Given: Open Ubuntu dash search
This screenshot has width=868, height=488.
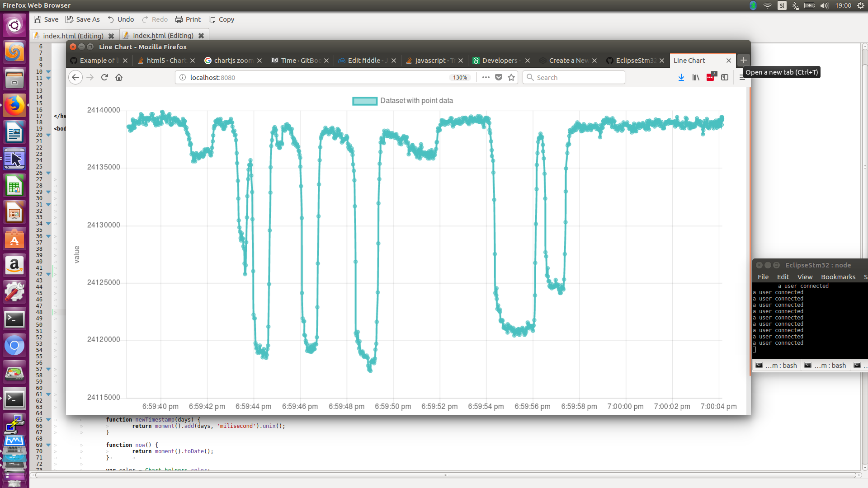Looking at the screenshot, I should [x=14, y=25].
